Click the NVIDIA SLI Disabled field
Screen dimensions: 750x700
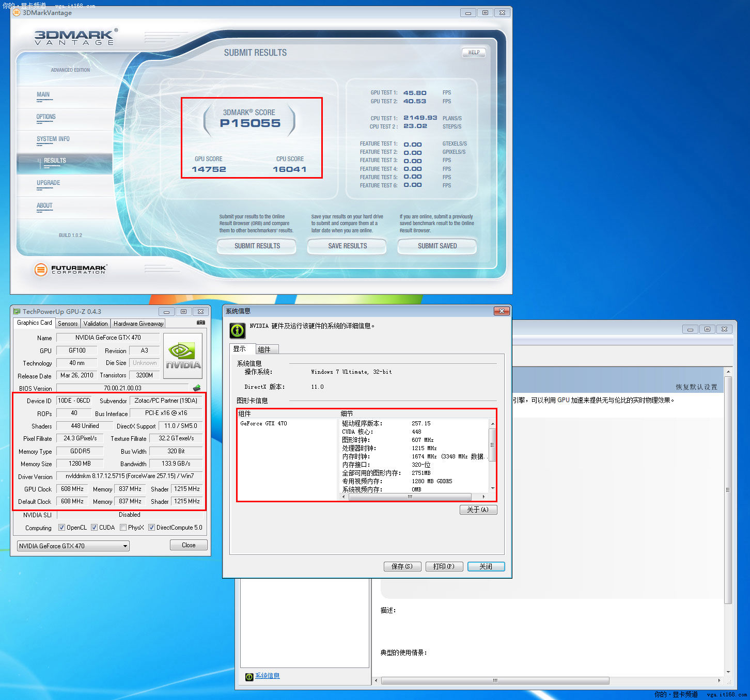[130, 515]
